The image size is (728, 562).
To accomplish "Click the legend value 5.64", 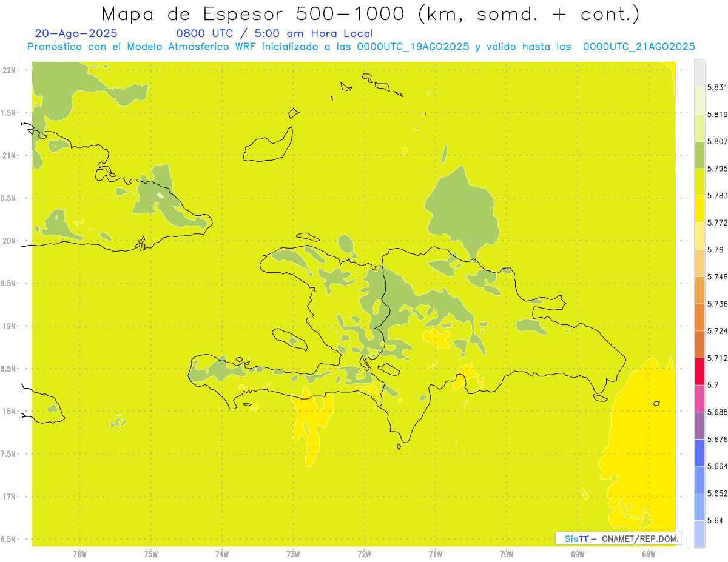I will (715, 520).
